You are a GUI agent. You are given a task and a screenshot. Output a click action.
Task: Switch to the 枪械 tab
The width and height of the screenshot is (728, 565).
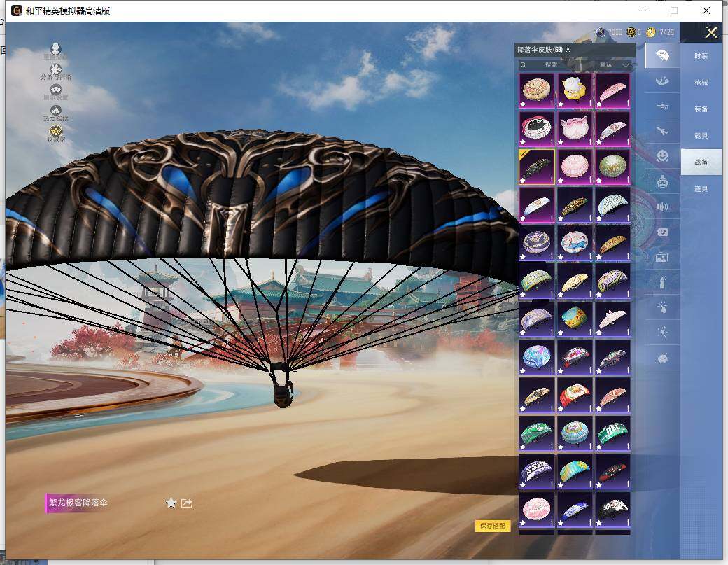(x=701, y=82)
